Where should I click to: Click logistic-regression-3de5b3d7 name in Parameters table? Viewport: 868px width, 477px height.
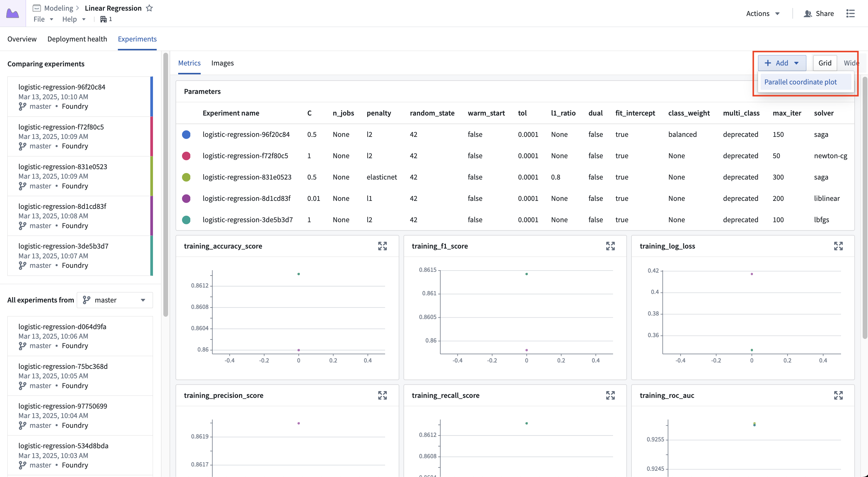(248, 220)
